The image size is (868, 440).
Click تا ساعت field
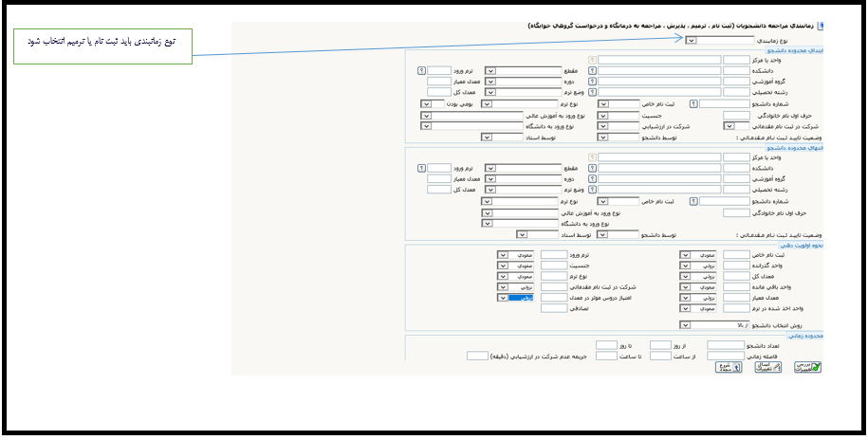pyautogui.click(x=606, y=356)
